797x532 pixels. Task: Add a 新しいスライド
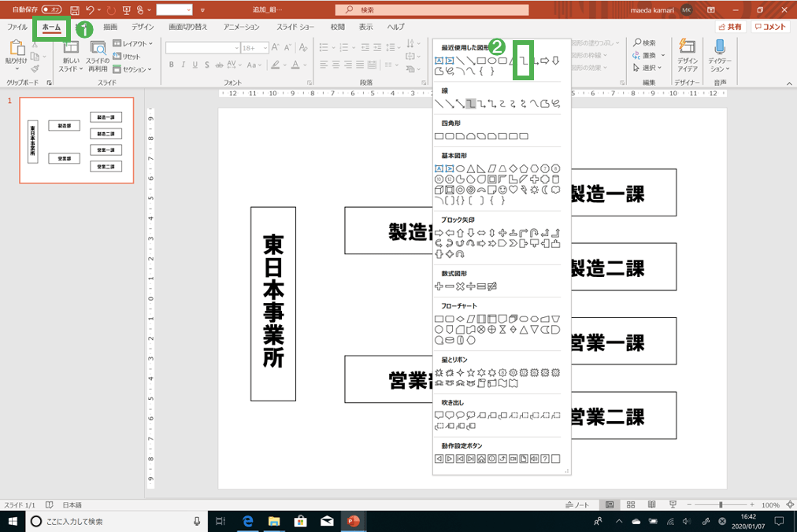click(71, 57)
